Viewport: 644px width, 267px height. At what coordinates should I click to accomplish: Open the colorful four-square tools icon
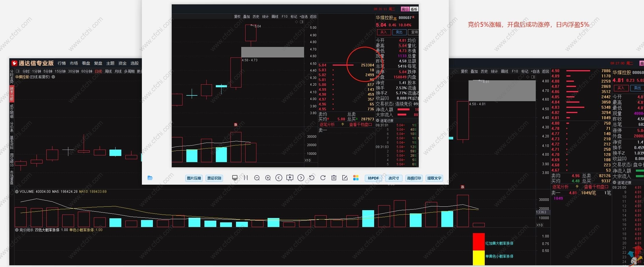click(356, 178)
